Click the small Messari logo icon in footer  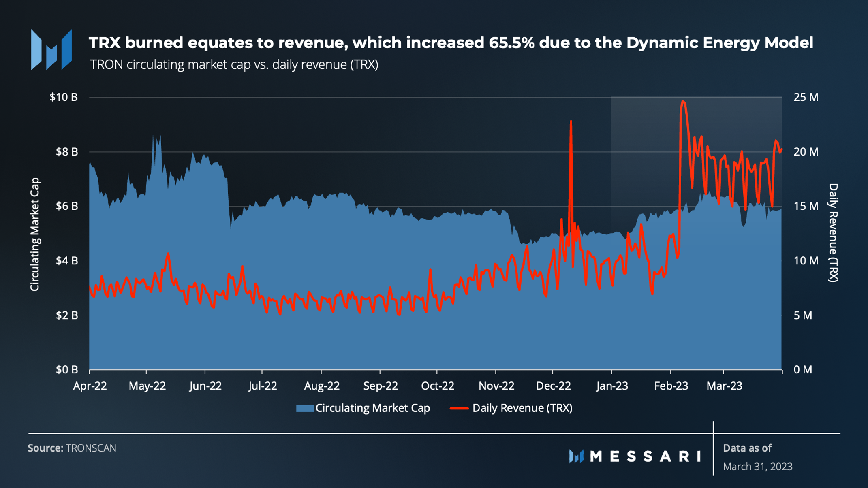(576, 456)
